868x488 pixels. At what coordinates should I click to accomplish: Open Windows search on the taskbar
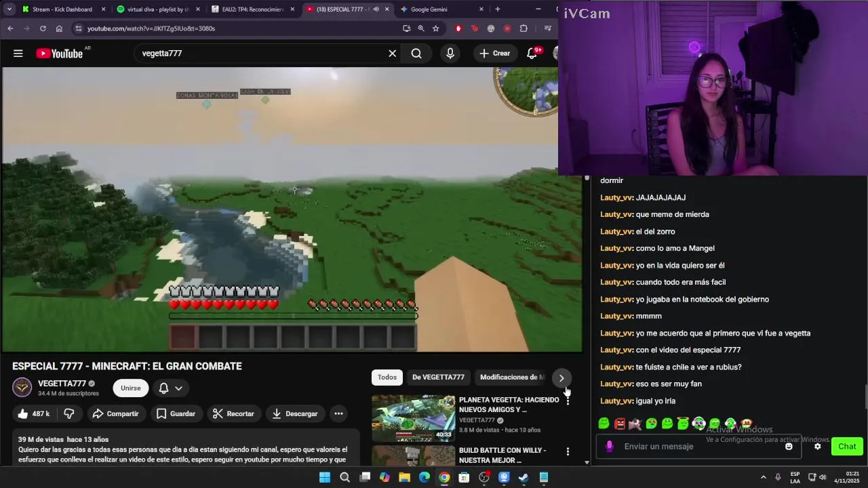[344, 477]
